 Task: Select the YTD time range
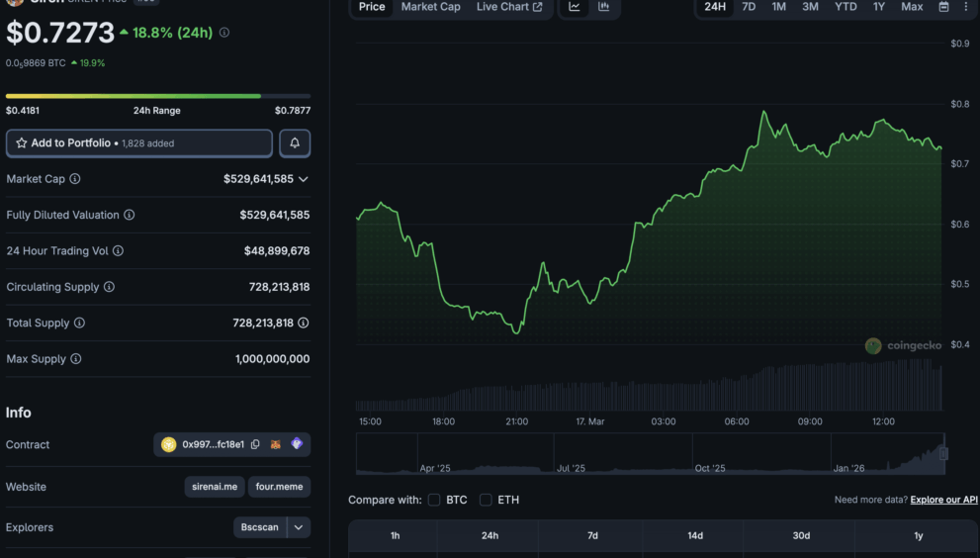(x=846, y=7)
